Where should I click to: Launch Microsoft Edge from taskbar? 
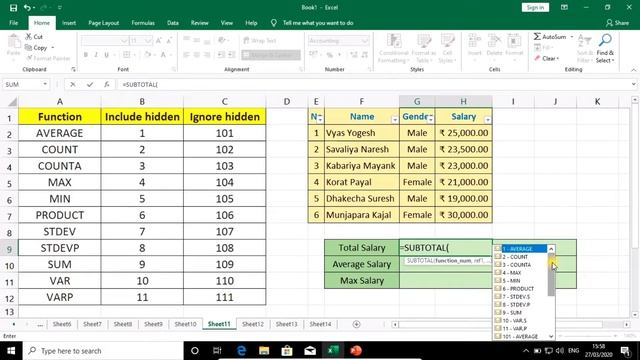point(241,351)
